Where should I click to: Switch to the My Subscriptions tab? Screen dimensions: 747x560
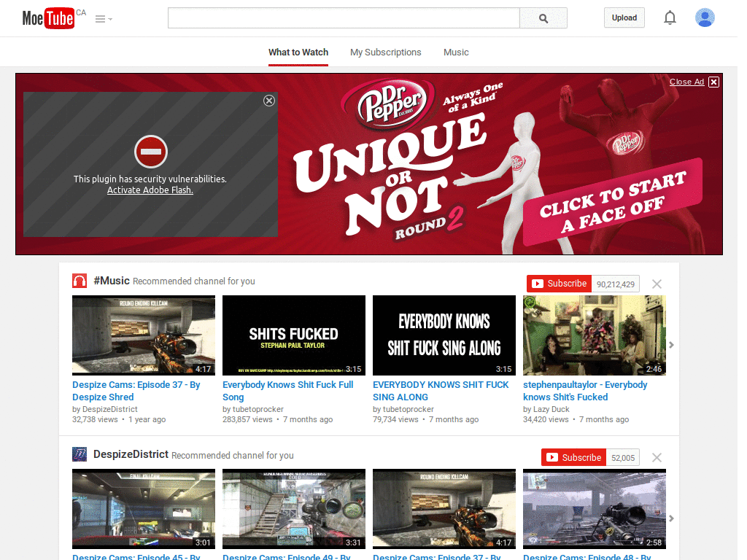(x=385, y=52)
